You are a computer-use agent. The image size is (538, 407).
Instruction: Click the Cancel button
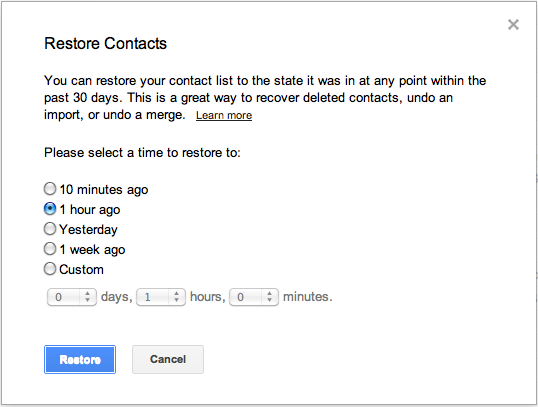[168, 359]
